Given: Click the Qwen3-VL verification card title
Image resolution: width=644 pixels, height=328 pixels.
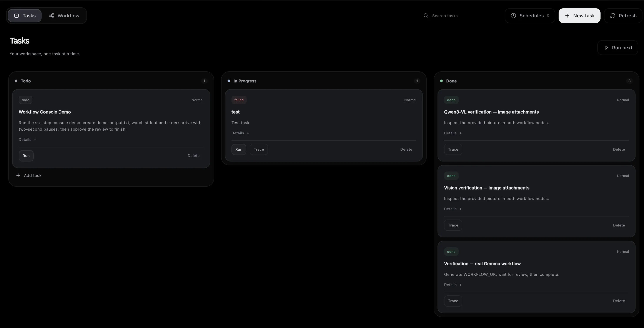Looking at the screenshot, I should tap(491, 112).
